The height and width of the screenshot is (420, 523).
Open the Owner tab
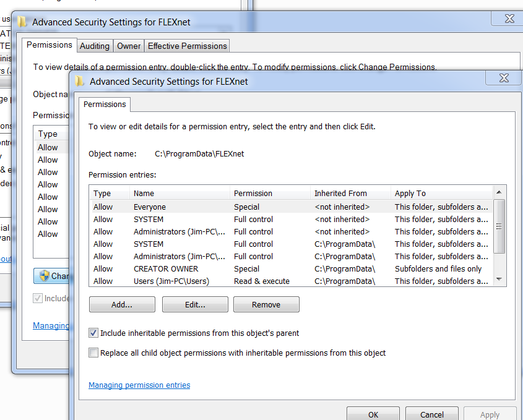[x=129, y=46]
